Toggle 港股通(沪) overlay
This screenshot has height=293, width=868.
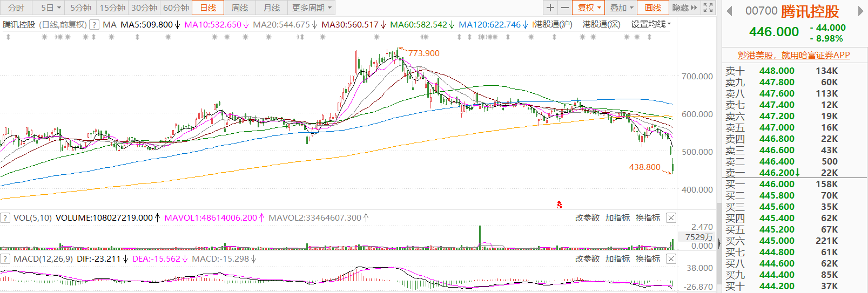(x=553, y=24)
